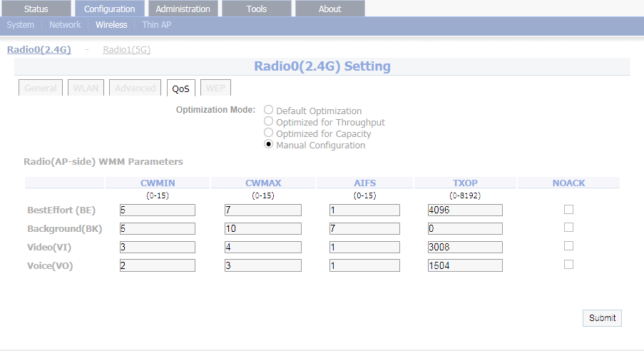Focus the Background(BK) AIFS field showing 7
This screenshot has width=644, height=351.
tap(364, 228)
